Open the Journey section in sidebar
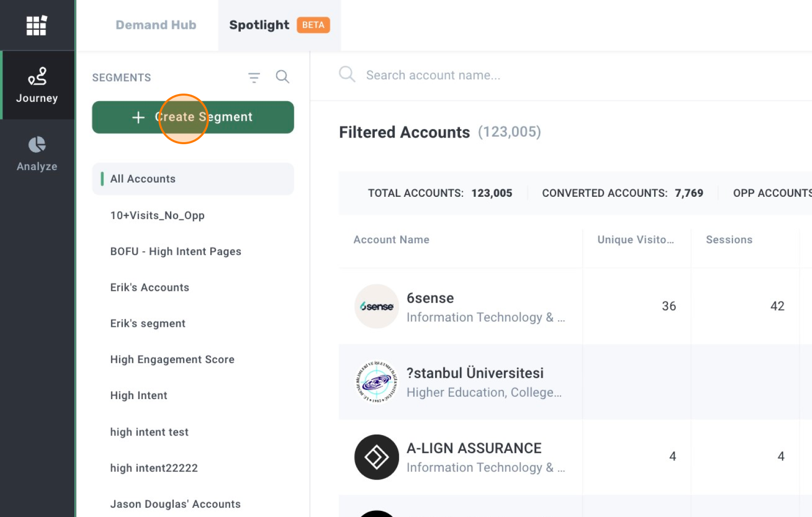 pyautogui.click(x=37, y=85)
